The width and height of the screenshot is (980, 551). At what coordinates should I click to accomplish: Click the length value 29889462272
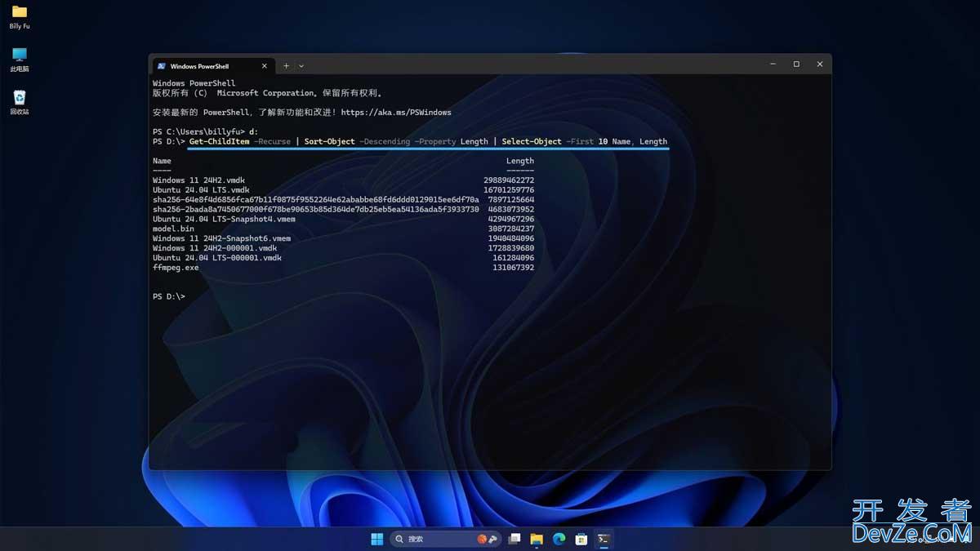click(509, 180)
